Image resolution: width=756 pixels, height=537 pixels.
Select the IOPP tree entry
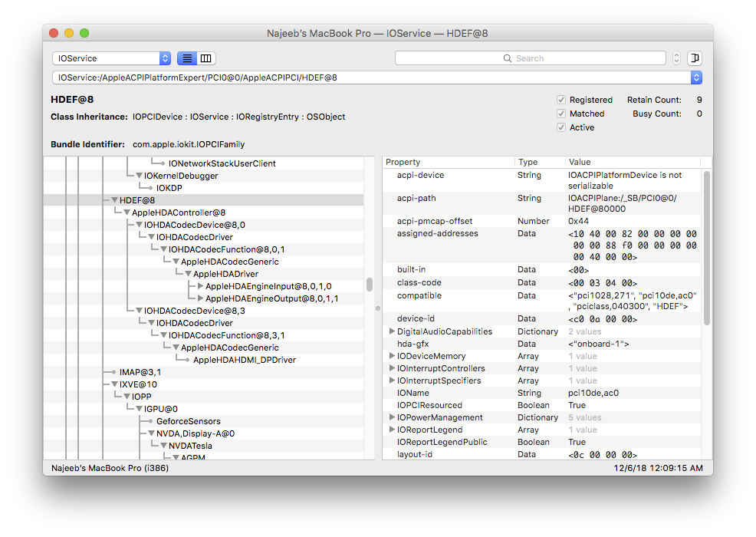tap(142, 397)
